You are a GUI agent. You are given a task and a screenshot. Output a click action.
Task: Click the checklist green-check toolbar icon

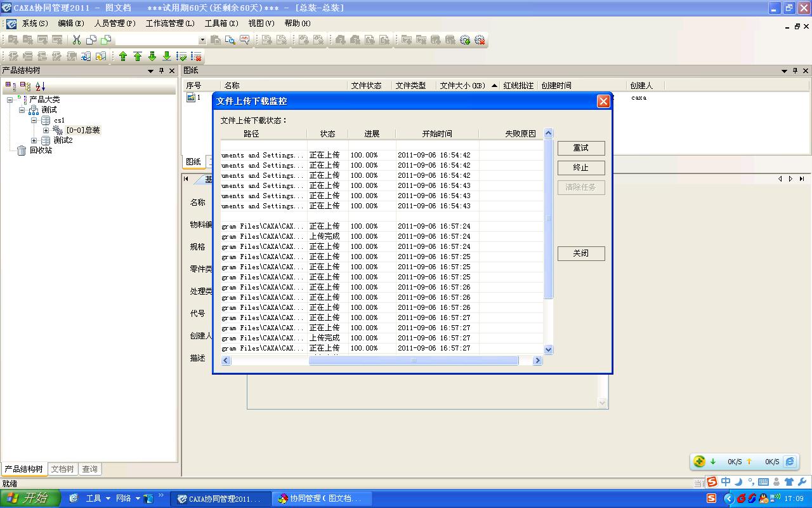click(x=181, y=57)
